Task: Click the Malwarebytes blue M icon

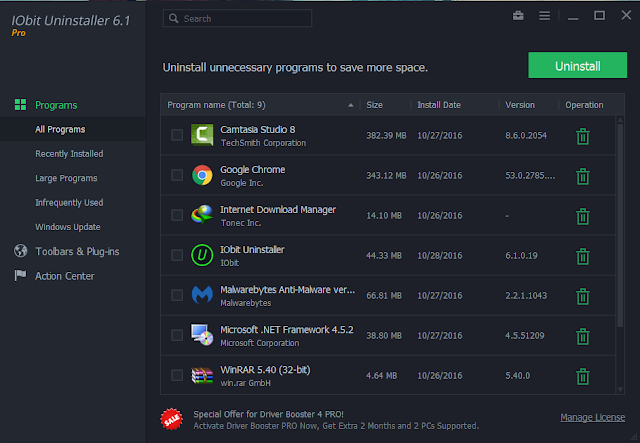Action: pos(202,295)
